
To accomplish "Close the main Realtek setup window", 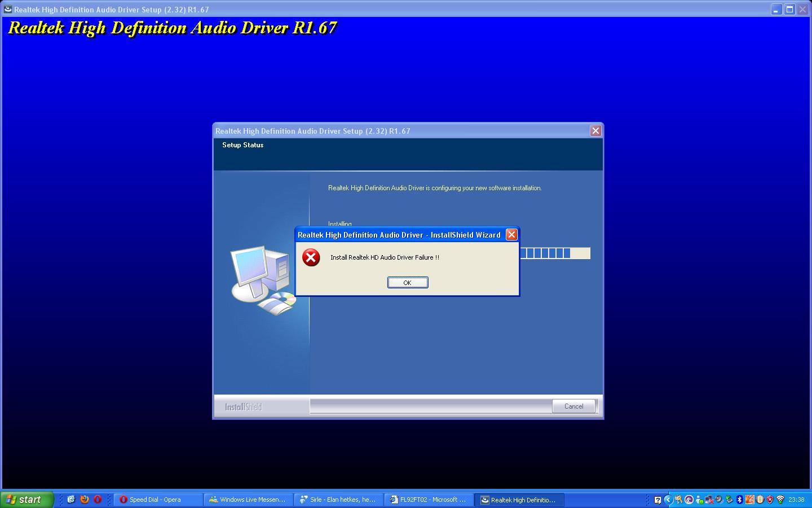I will click(x=803, y=10).
